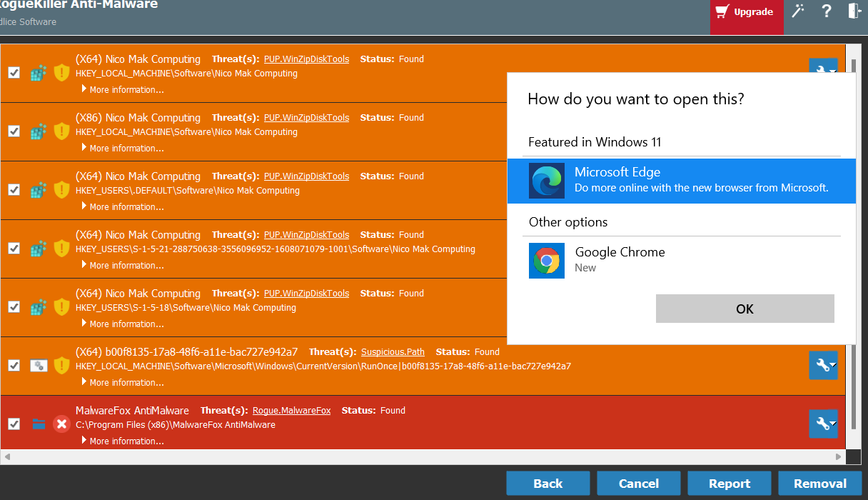Screen dimensions: 868x500
Task: Select the RunOnce registry path text of b00f8135
Action: click(323, 366)
